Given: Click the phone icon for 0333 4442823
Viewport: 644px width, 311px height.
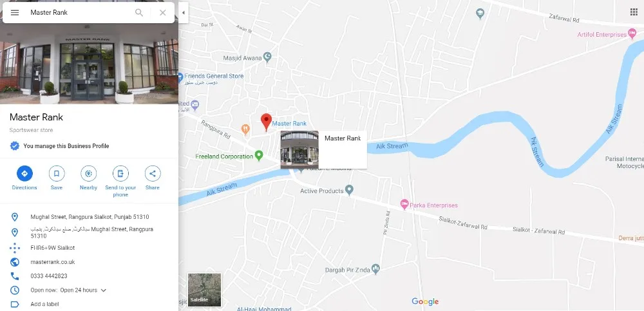Looking at the screenshot, I should [15, 276].
